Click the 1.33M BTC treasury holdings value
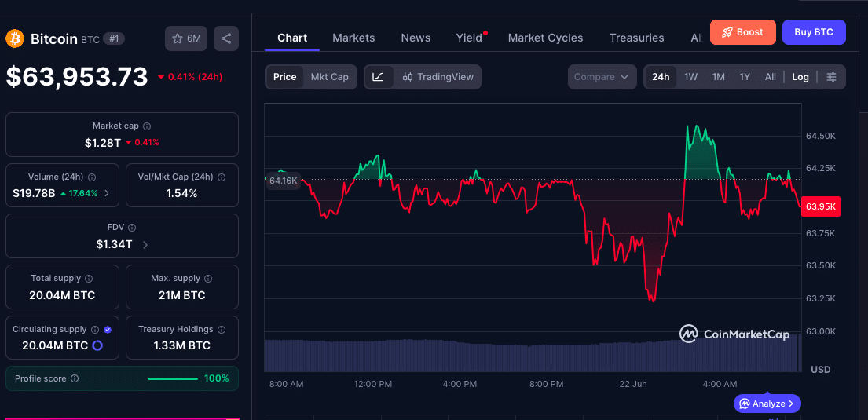Image resolution: width=868 pixels, height=420 pixels. (181, 346)
